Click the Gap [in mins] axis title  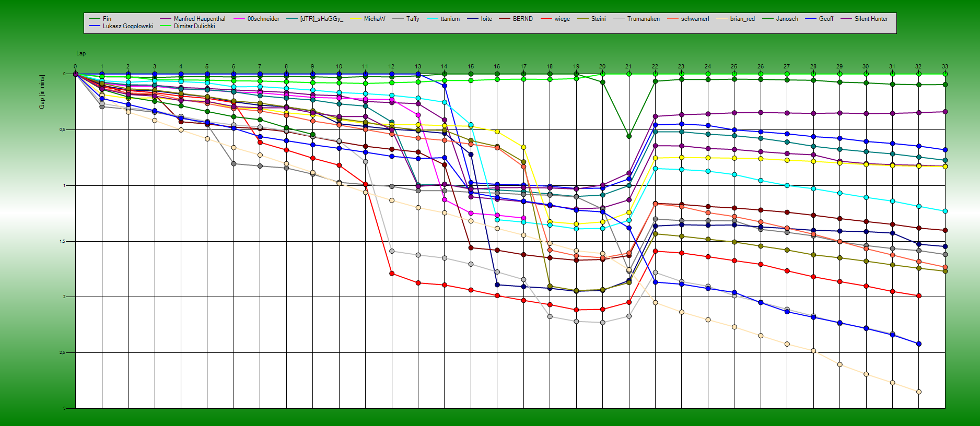(x=42, y=92)
